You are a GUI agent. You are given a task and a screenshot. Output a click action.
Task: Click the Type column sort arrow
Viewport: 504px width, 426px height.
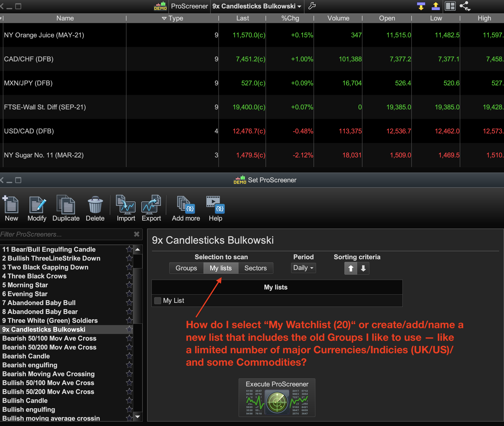click(164, 18)
